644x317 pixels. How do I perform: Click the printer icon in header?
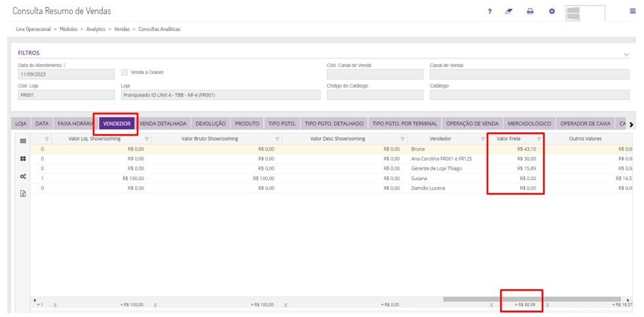pos(530,12)
